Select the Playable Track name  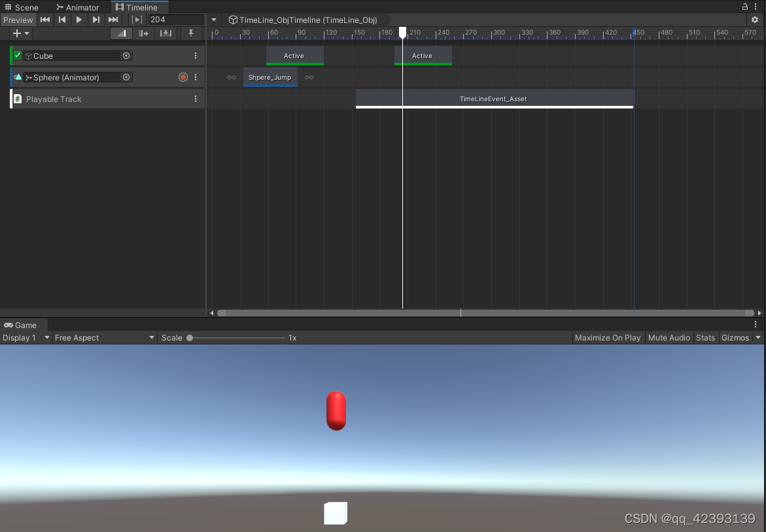tap(54, 99)
